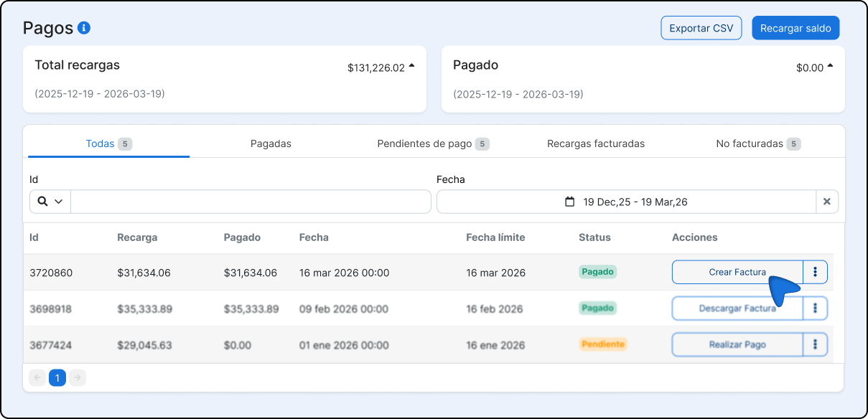Click Descargar Factura for payment 3698918
868x419 pixels.
(737, 309)
